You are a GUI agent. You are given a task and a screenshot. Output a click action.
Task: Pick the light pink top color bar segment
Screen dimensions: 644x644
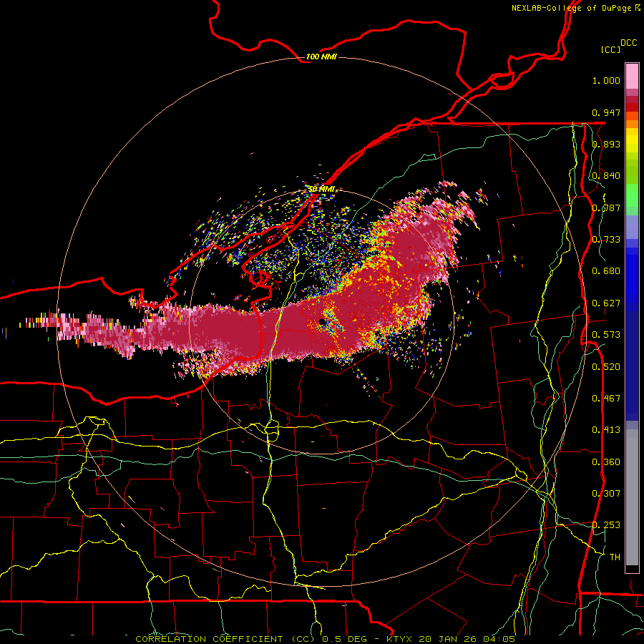tap(632, 76)
